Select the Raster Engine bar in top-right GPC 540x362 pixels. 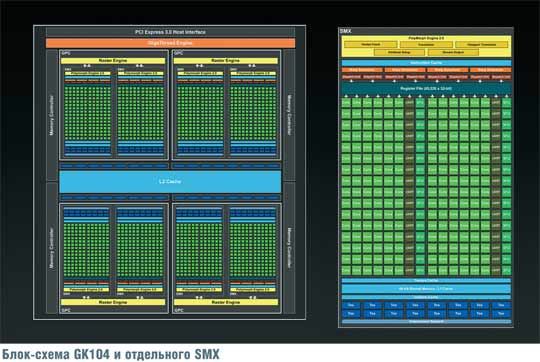(226, 61)
